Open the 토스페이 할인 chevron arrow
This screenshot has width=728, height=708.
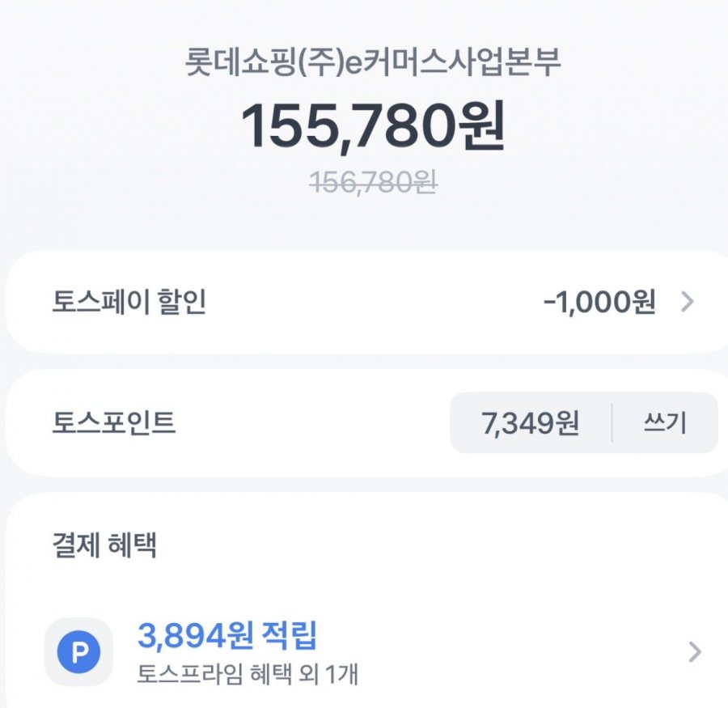coord(687,303)
